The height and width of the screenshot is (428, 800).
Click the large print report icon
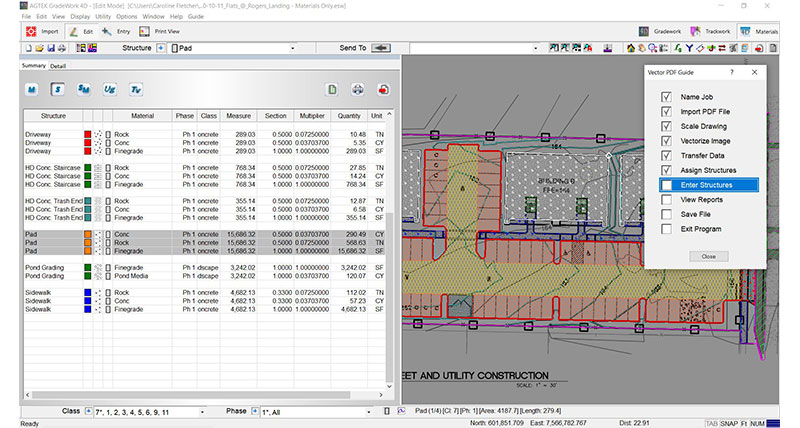[x=358, y=90]
